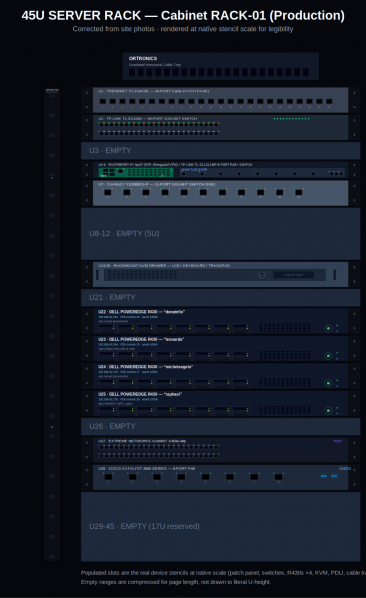Click the U27 Extreme Networks Summit label

142,441
